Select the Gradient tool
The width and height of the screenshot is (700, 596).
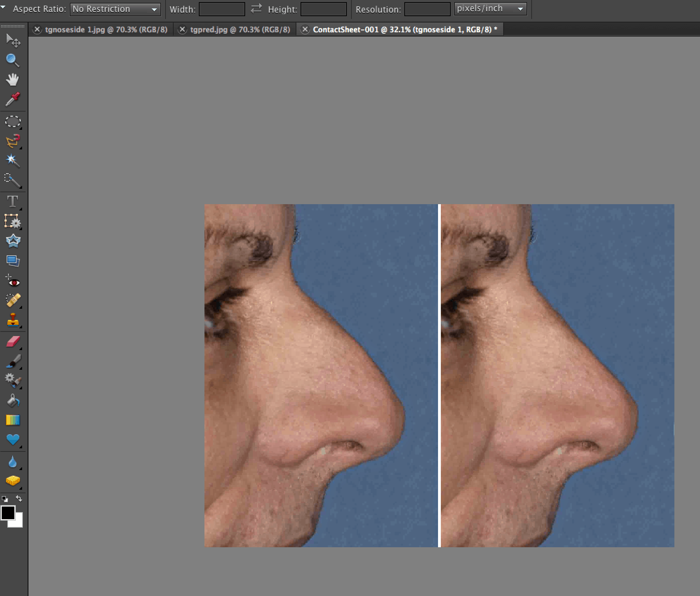pos(13,420)
